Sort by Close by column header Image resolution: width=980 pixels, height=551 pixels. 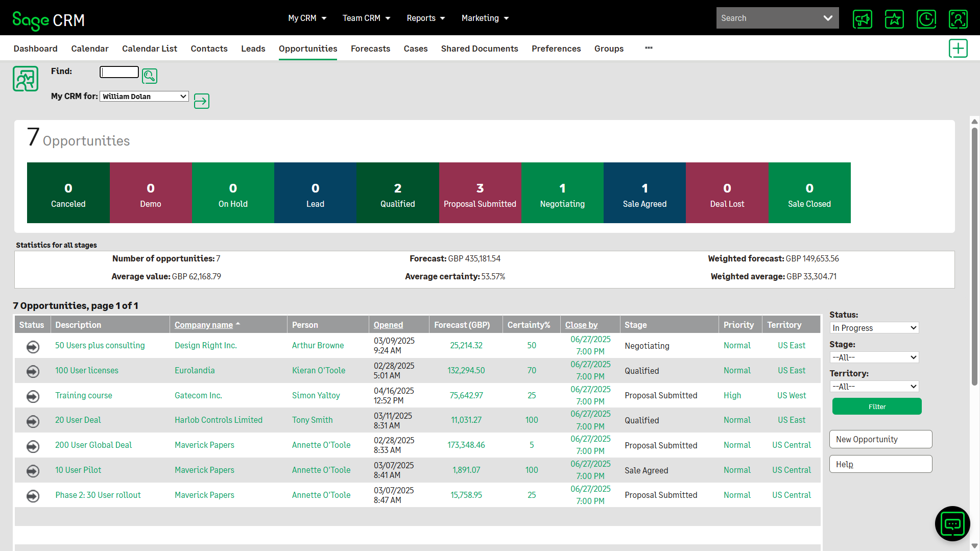tap(581, 325)
